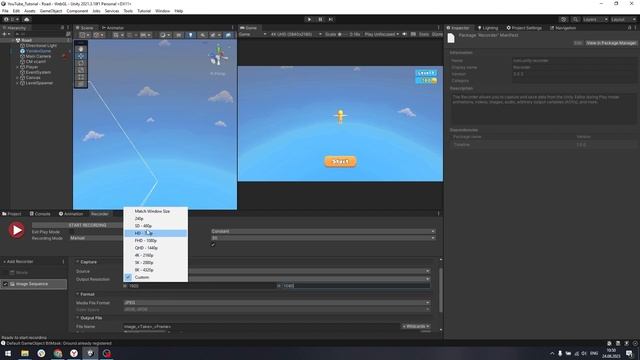Select the checked Custom resolution option
Screen dimensions: 640x360
coord(156,278)
